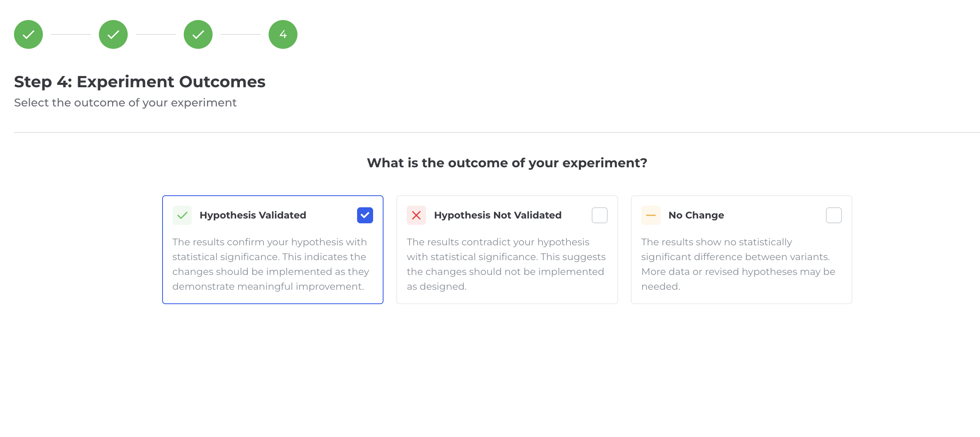
Task: Click the blue checkmark inside the selected checkbox
Action: [x=365, y=215]
